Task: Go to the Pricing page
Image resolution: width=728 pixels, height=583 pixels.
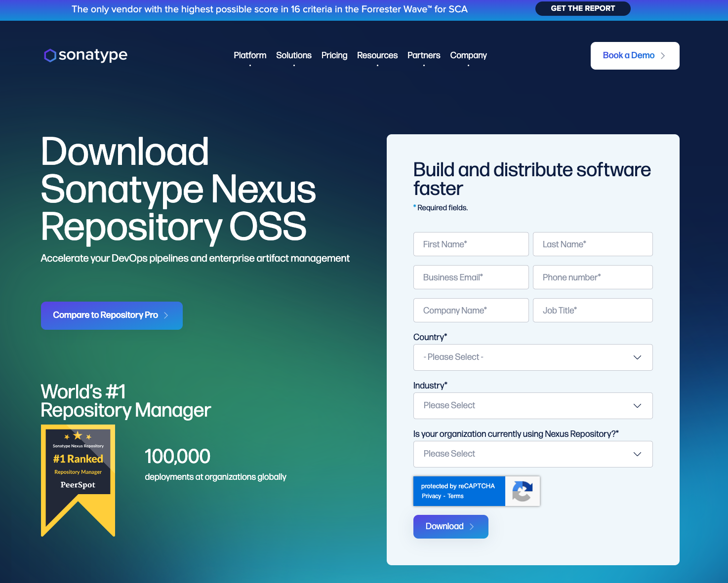Action: coord(334,55)
